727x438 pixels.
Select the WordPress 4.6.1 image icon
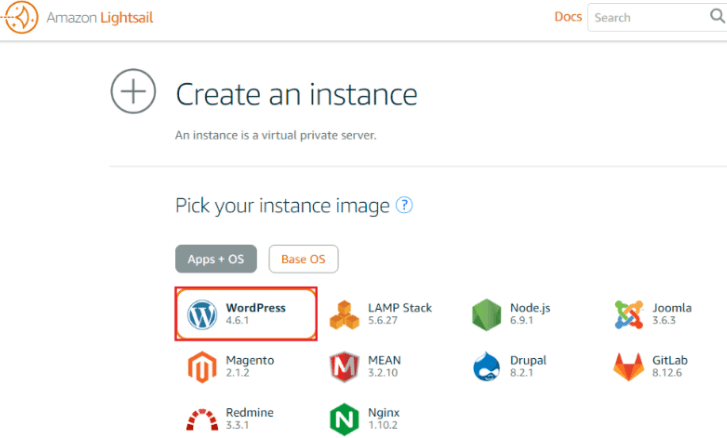[202, 314]
